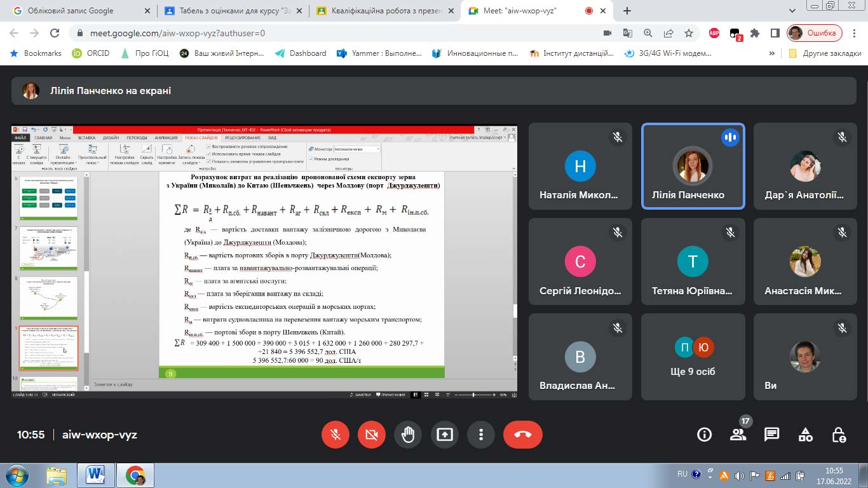Screen dimensions: 868x488
Task: Expand the hidden bookmarks overflow chevron
Action: pyautogui.click(x=772, y=53)
